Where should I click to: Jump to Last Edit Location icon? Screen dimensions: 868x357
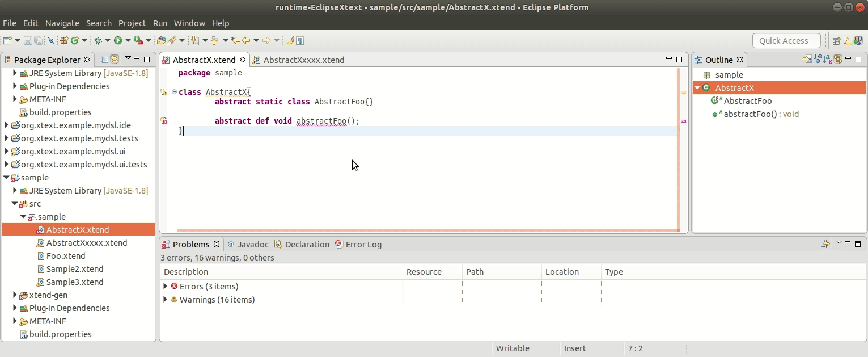coord(236,40)
